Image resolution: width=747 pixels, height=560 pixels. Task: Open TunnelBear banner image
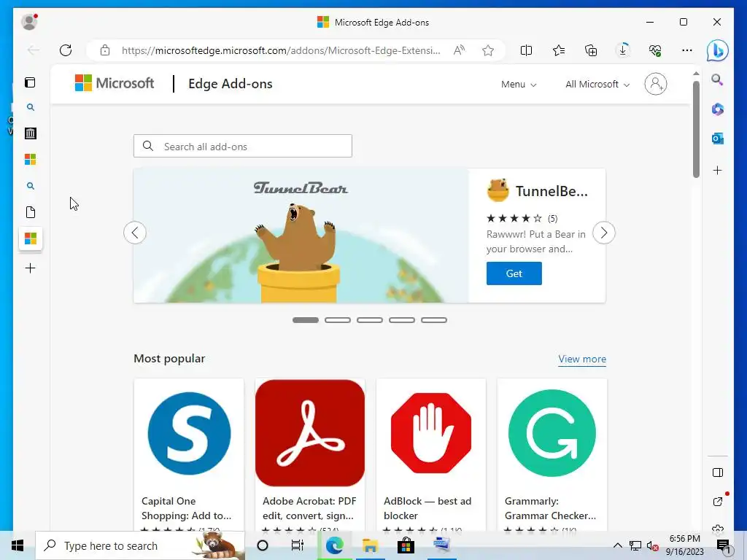(301, 236)
